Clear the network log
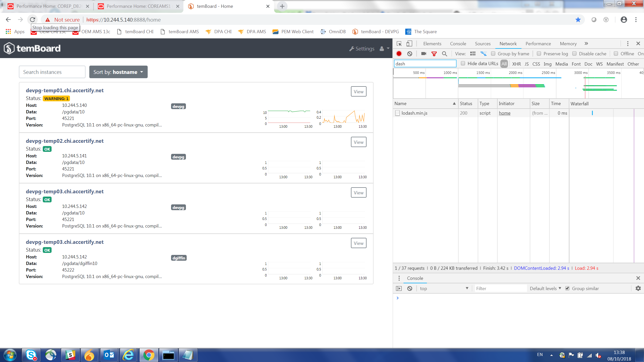The height and width of the screenshot is (362, 644). click(410, 54)
